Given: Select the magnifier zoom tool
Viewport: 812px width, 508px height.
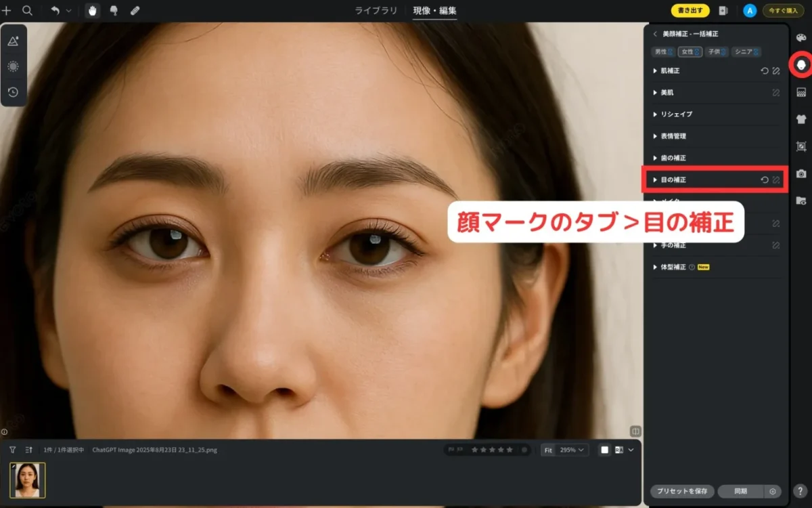Looking at the screenshot, I should [x=28, y=11].
